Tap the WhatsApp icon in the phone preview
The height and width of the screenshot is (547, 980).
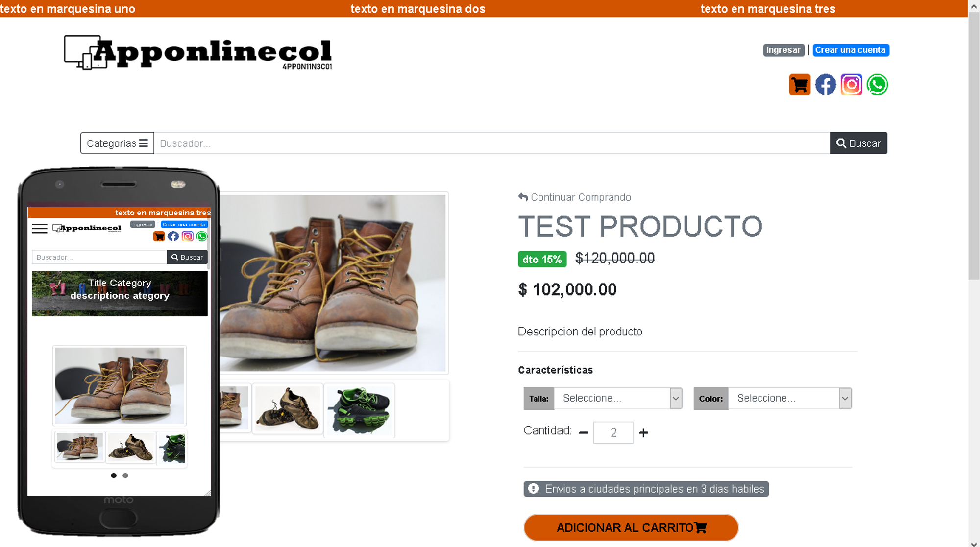[202, 237]
